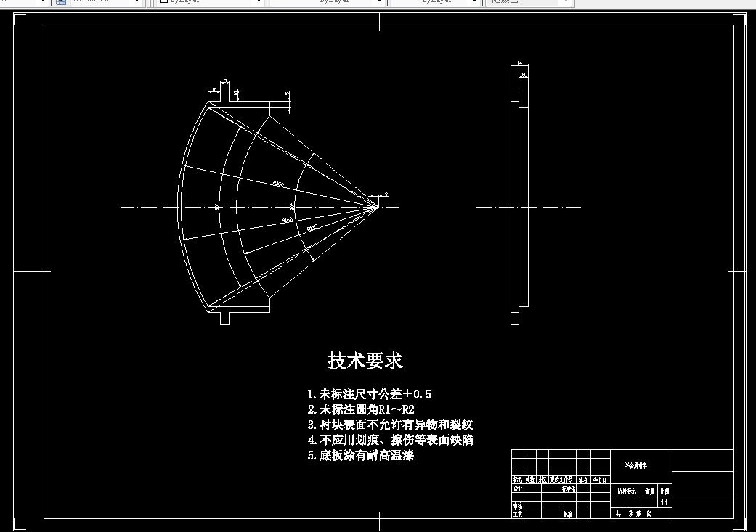Select the 8 dimension on side view
Screen dimensions: 756x532
coord(524,75)
